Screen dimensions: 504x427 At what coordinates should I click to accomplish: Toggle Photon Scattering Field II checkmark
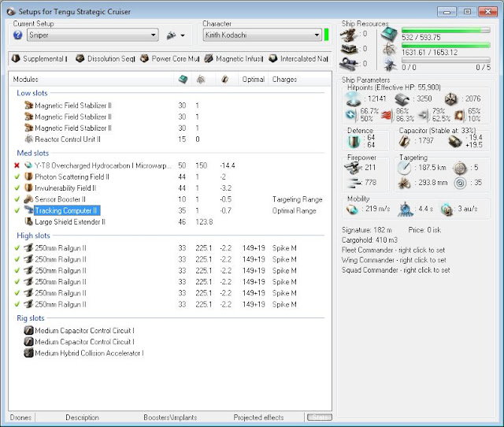(17, 176)
